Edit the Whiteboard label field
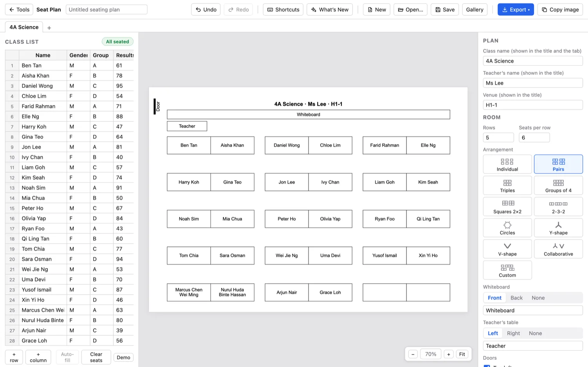The height and width of the screenshot is (367, 588). 533,311
